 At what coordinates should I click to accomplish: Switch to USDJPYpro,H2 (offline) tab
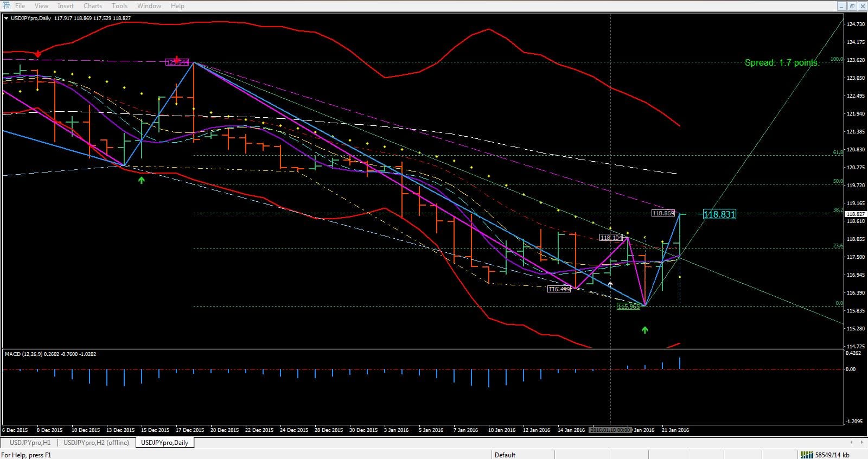[x=96, y=443]
